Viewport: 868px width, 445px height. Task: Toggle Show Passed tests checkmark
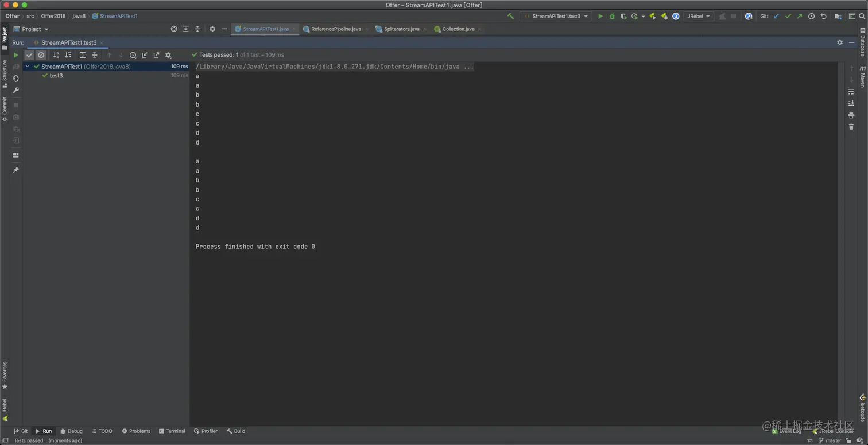coord(29,55)
